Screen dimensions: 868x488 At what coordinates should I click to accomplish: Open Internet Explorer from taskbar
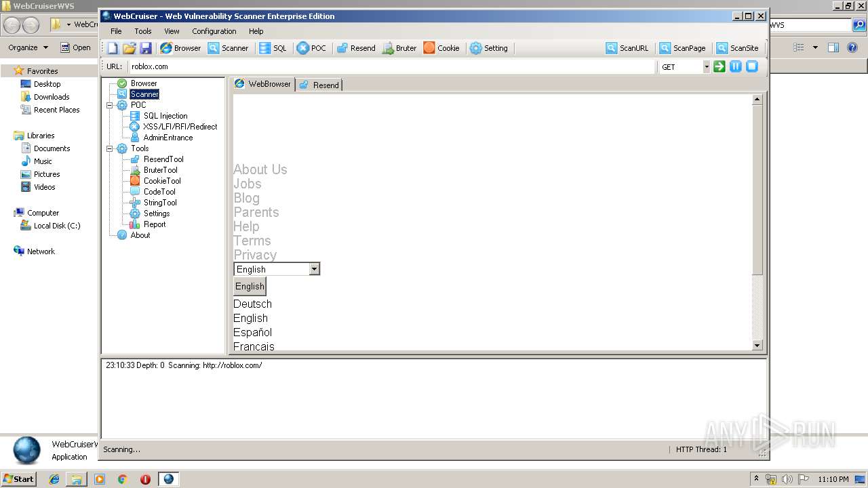pos(54,479)
